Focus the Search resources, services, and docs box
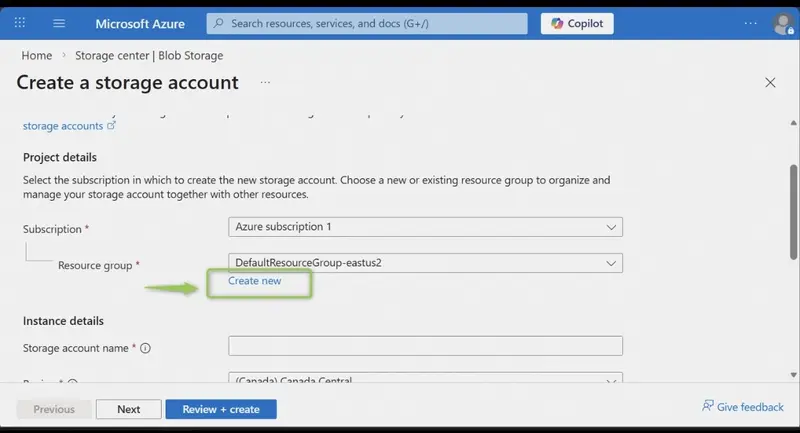The image size is (800, 433). pos(367,23)
